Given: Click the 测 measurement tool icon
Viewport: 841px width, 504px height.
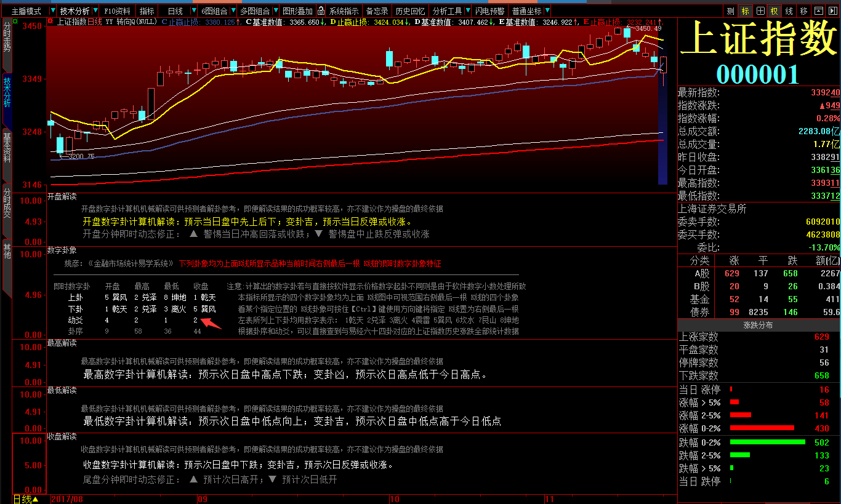Looking at the screenshot, I should coord(730,11).
